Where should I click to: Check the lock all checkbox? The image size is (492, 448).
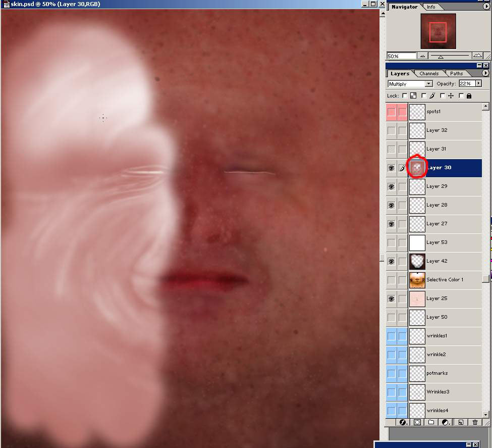(x=462, y=95)
